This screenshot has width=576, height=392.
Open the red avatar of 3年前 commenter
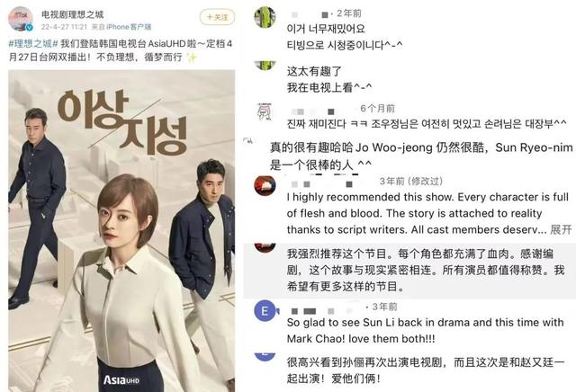coord(265,185)
